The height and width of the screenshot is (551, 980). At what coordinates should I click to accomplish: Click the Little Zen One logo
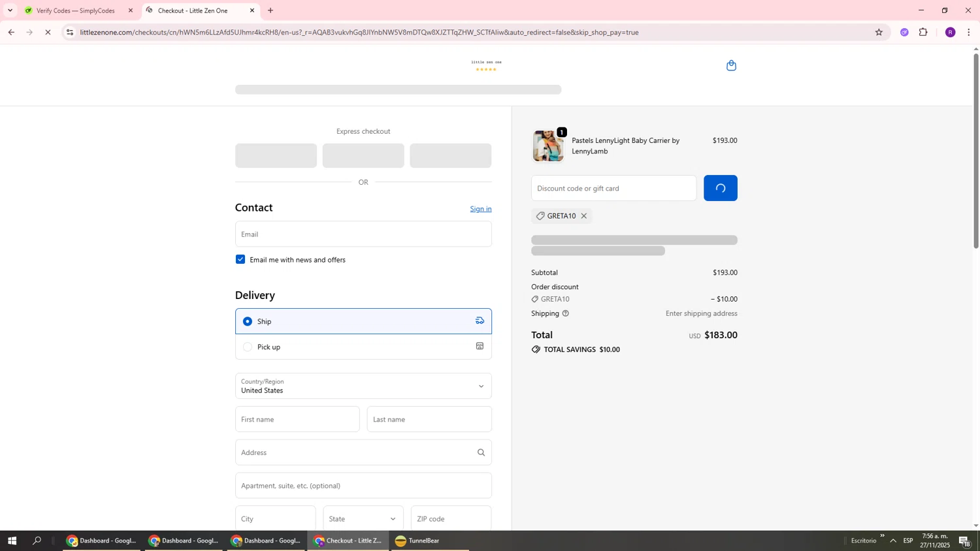point(486,65)
